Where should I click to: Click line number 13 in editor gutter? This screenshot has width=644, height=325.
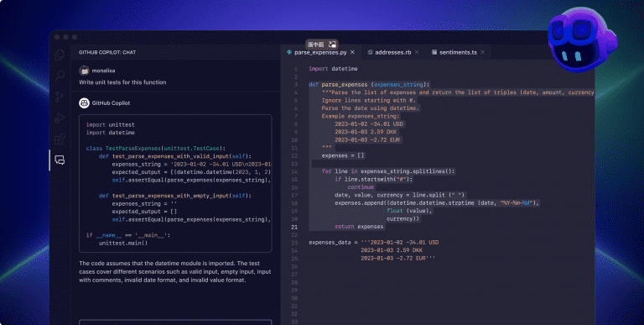coord(294,164)
